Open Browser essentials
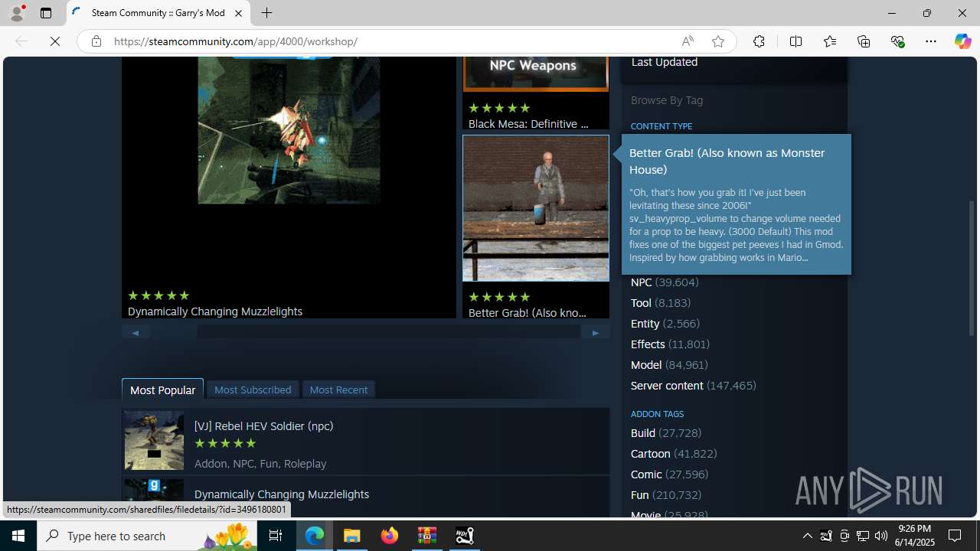 897,41
